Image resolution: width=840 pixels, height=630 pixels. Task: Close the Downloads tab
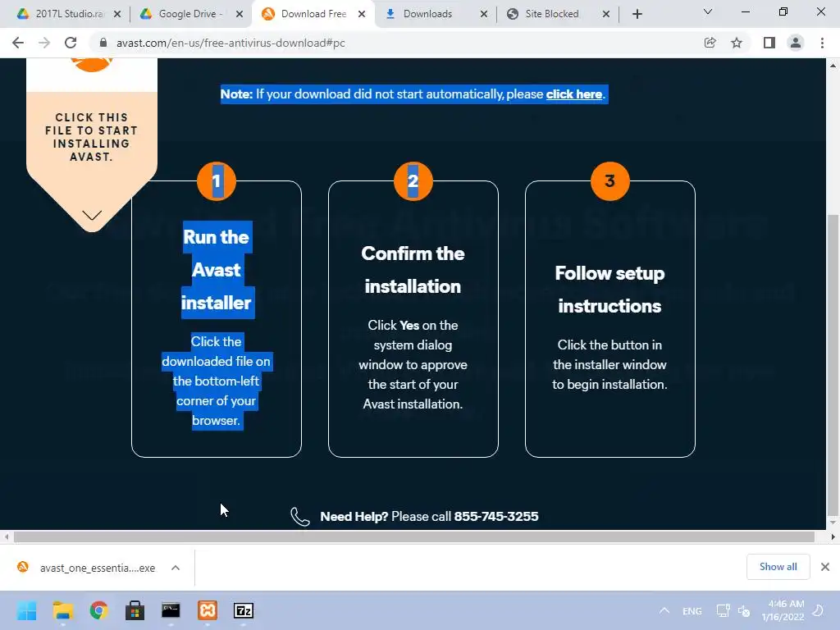pyautogui.click(x=484, y=14)
